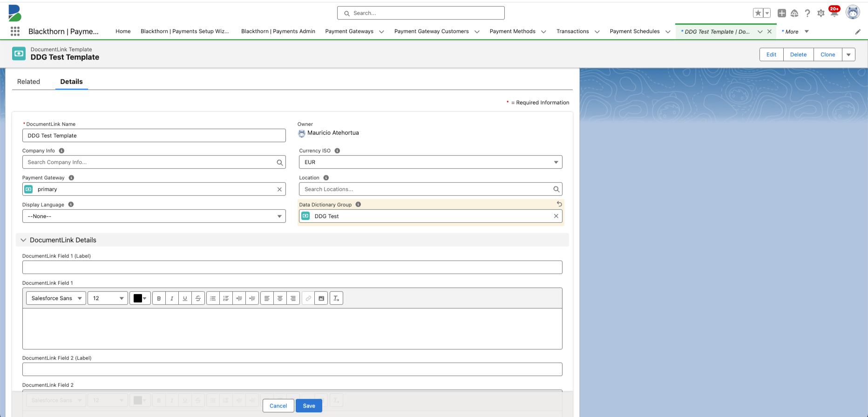
Task: Open the text color picker in Field 1 toolbar
Action: point(140,298)
